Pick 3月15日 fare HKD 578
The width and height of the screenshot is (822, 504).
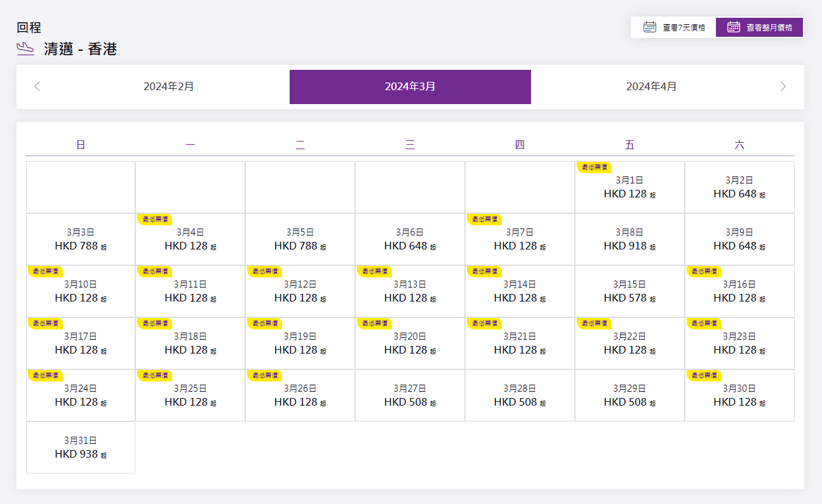pos(630,292)
